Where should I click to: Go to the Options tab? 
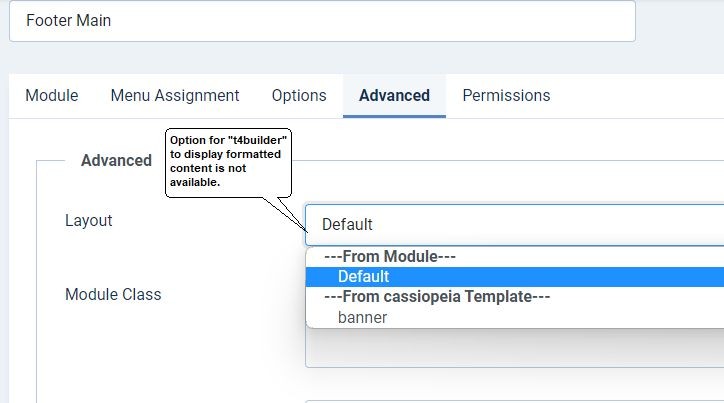click(299, 96)
